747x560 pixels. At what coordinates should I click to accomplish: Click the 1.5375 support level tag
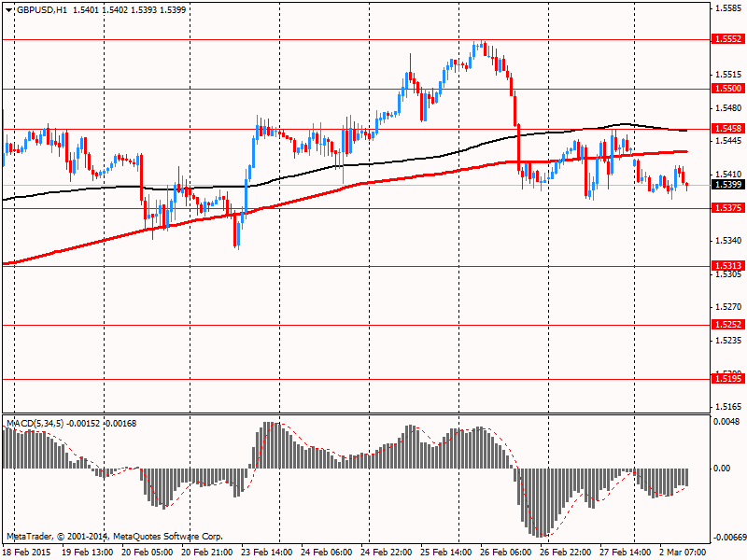[727, 207]
